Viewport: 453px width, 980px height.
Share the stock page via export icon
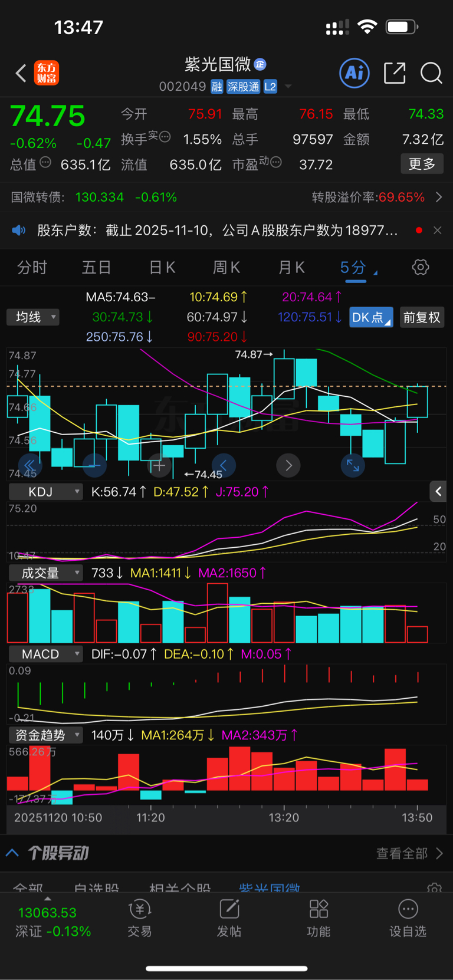(x=395, y=73)
